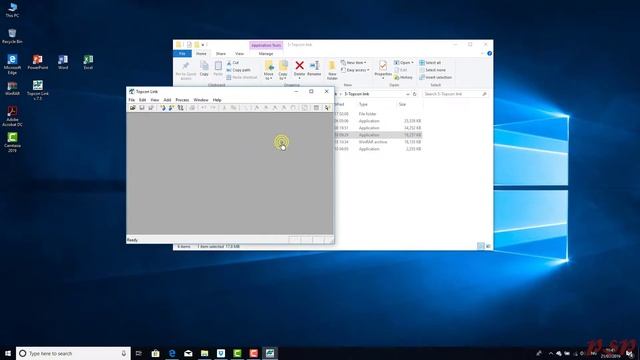This screenshot has width=640, height=360.
Task: Open the File menu in Topcon Link
Action: [131, 100]
